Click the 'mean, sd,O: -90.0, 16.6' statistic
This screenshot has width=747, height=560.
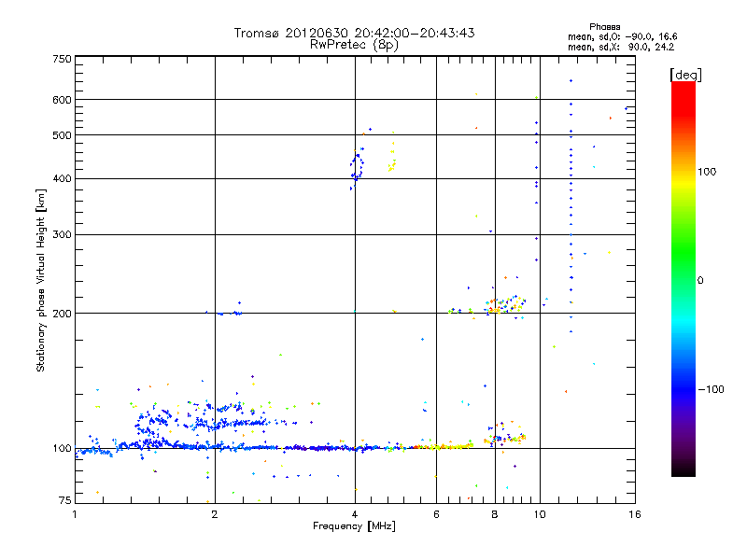622,36
